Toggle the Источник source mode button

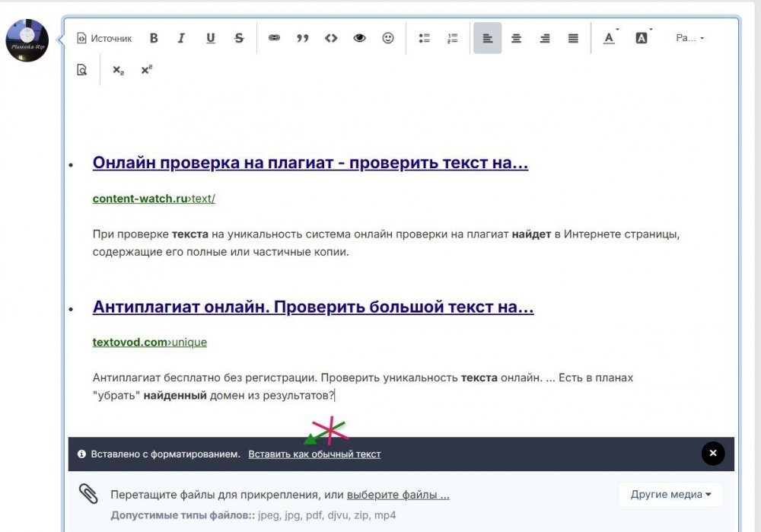point(104,38)
